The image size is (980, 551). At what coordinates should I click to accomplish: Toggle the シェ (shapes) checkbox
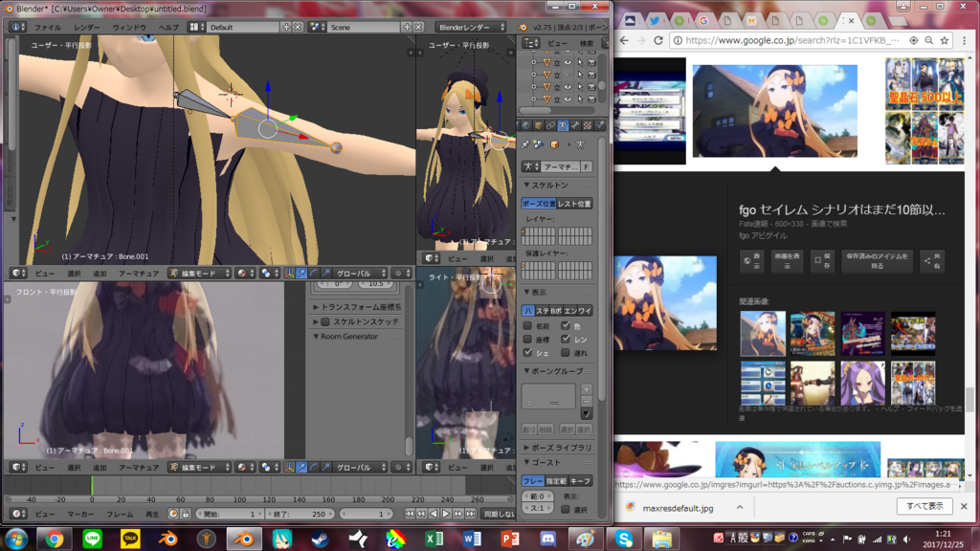click(x=527, y=352)
